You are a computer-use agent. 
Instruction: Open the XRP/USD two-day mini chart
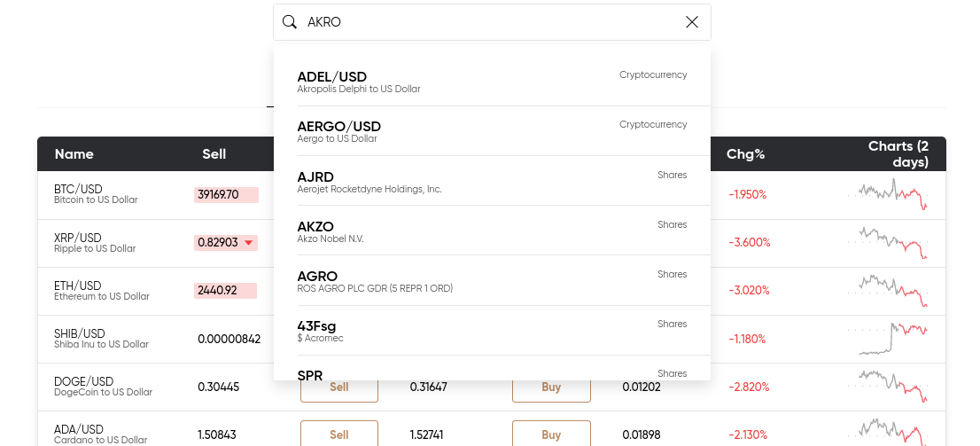pos(888,243)
